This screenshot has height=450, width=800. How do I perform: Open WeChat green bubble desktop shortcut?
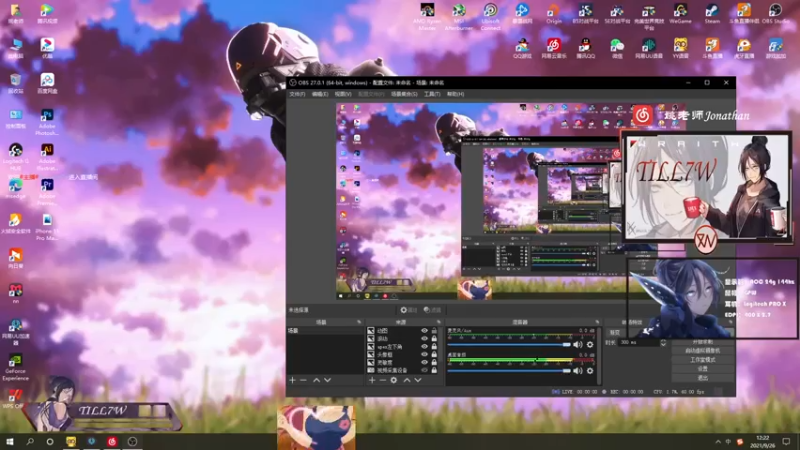(617, 48)
